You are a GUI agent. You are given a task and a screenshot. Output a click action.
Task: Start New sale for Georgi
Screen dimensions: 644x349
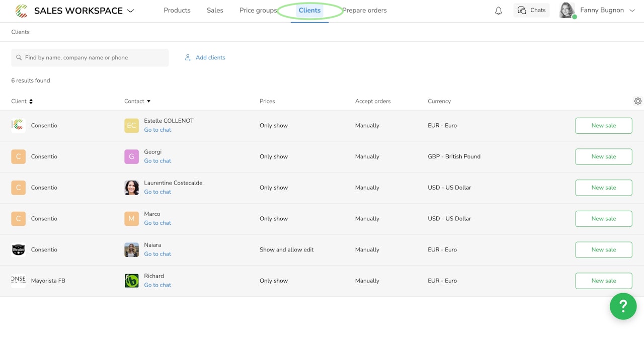tap(604, 156)
